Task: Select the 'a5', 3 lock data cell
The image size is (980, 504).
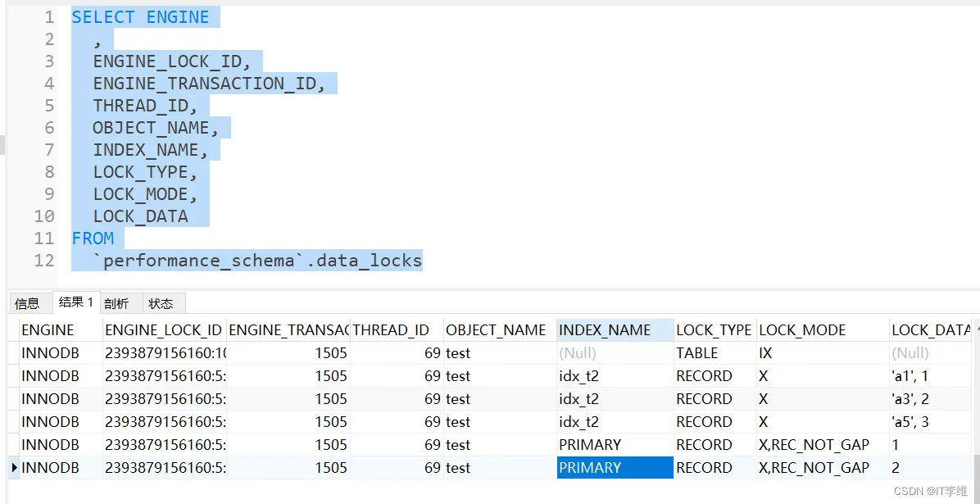Action: [x=931, y=422]
